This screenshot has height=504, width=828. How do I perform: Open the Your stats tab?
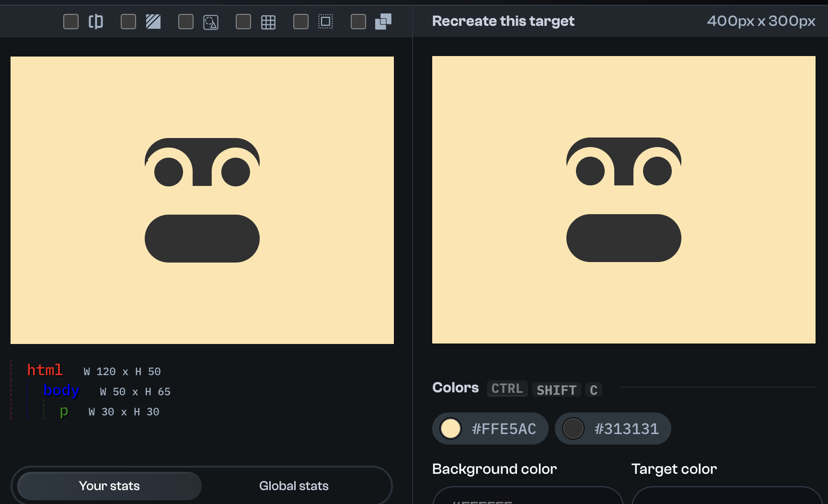pyautogui.click(x=109, y=485)
